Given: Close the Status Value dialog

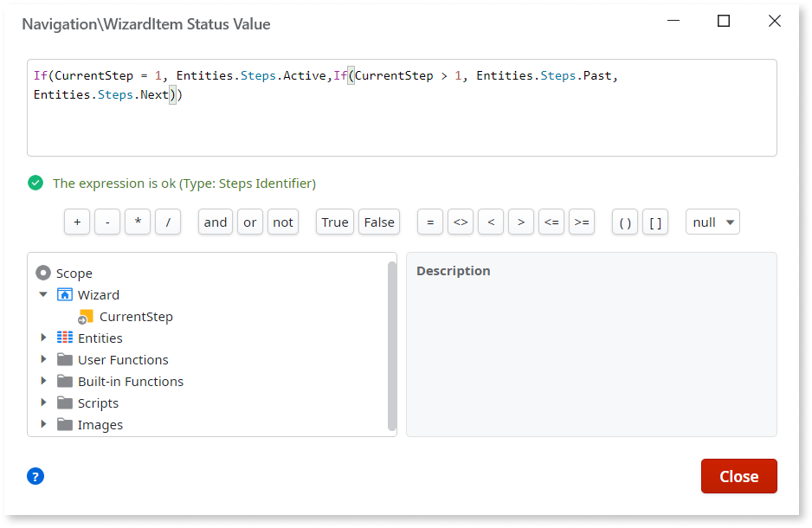Looking at the screenshot, I should (x=738, y=475).
